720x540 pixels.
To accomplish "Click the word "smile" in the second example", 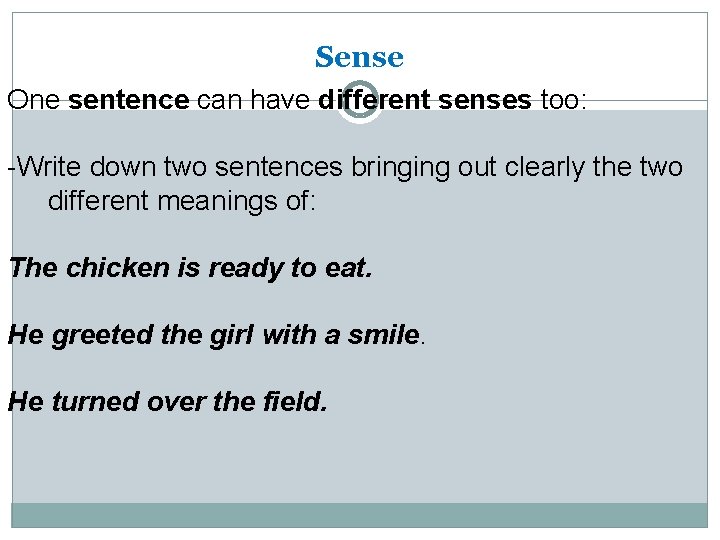I will 381,335.
